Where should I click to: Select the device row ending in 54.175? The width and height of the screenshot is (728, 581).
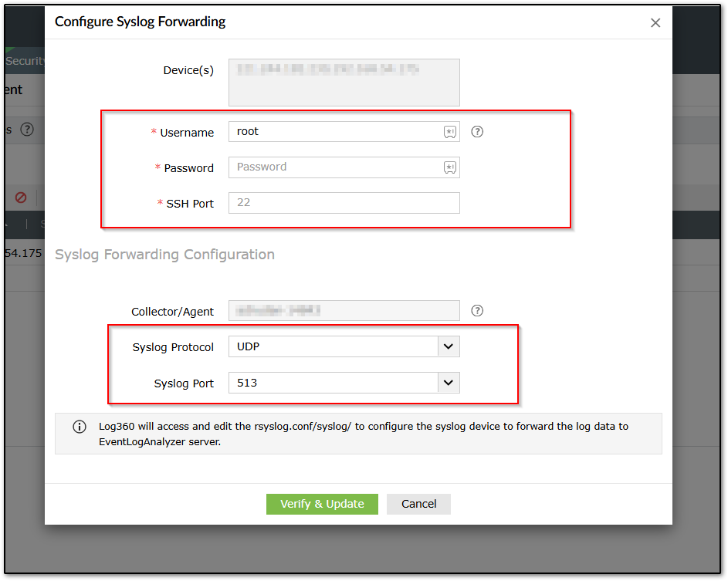23,253
